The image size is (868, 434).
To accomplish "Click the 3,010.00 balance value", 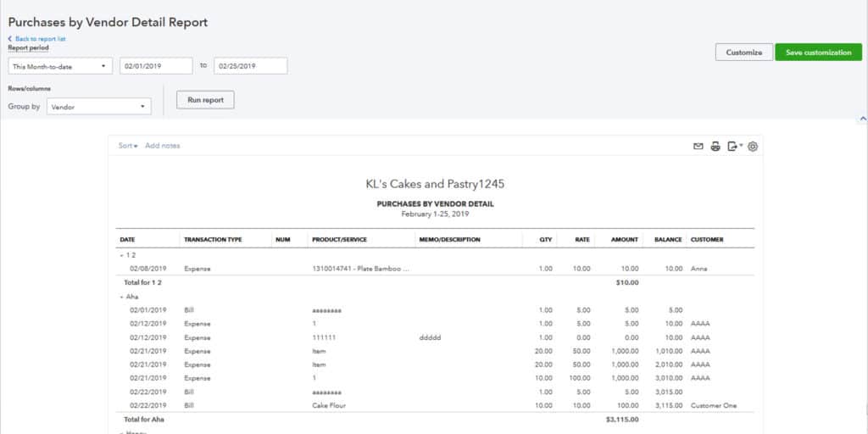I will coord(669,378).
